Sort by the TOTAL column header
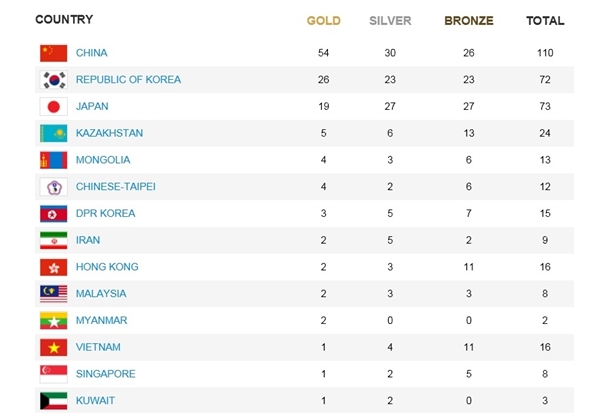The width and height of the screenshot is (600, 418). tap(545, 20)
